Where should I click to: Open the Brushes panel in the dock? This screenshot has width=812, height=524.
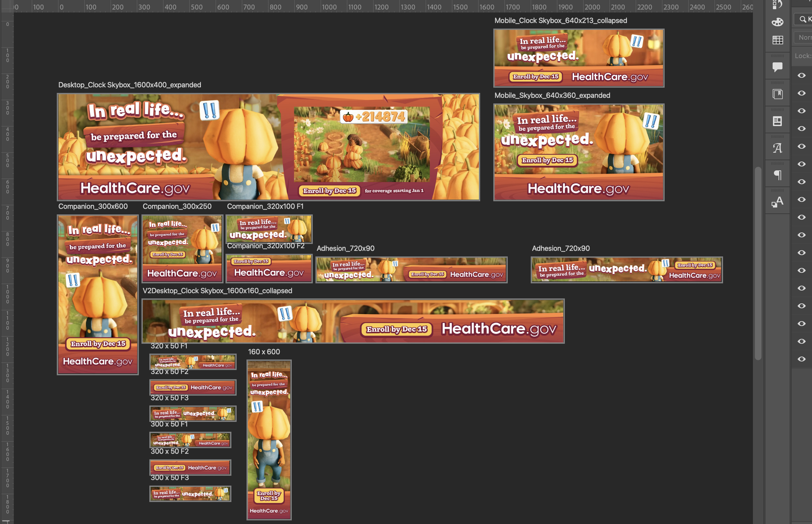pyautogui.click(x=777, y=4)
